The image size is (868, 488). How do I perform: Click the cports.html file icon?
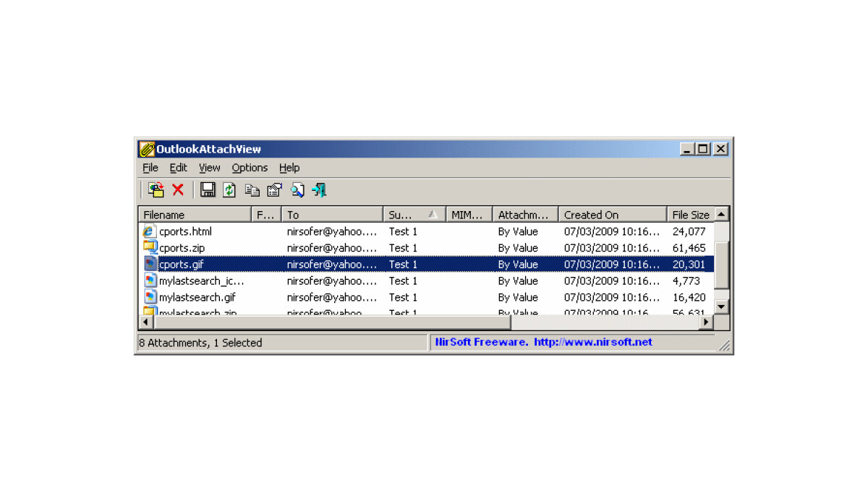pyautogui.click(x=150, y=231)
